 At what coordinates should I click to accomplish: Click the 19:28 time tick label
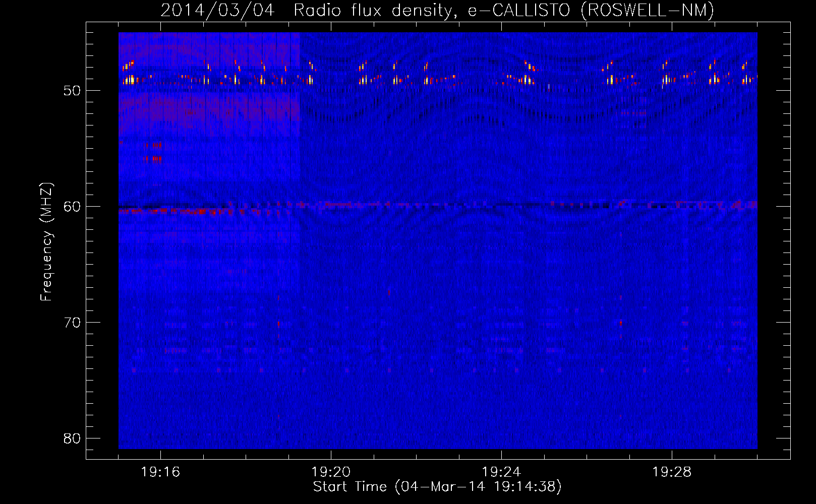672,472
